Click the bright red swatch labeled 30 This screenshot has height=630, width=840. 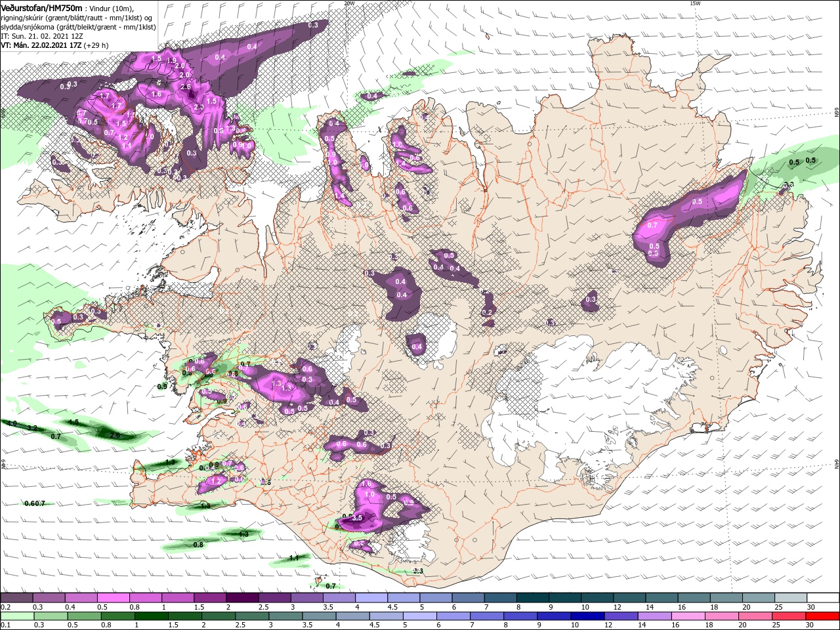coord(823,616)
